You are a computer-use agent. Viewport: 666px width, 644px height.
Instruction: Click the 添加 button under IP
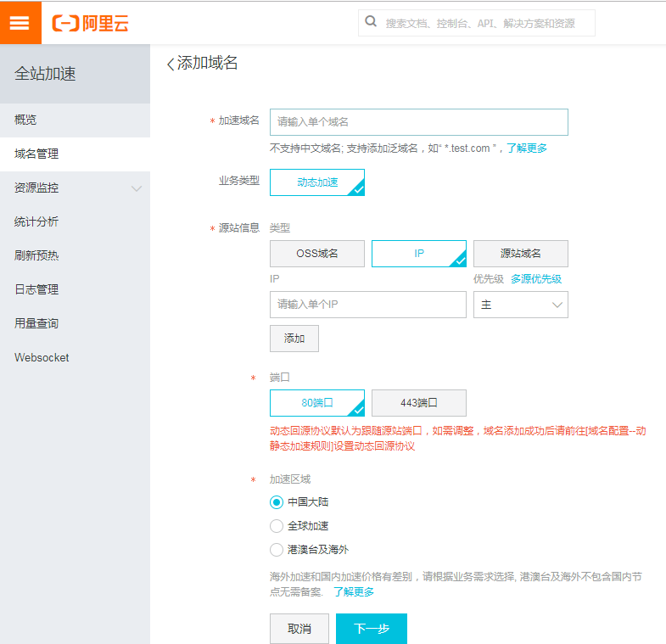pyautogui.click(x=294, y=339)
